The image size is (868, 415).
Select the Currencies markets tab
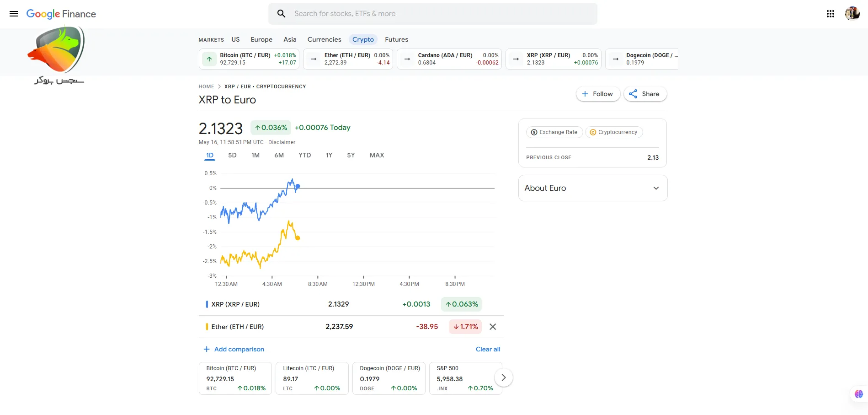pos(324,39)
